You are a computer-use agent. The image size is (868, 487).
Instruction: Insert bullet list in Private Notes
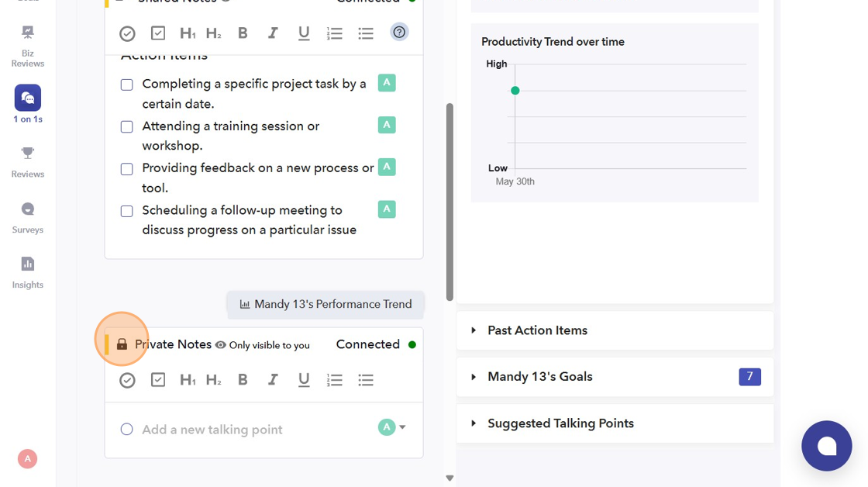tap(366, 380)
